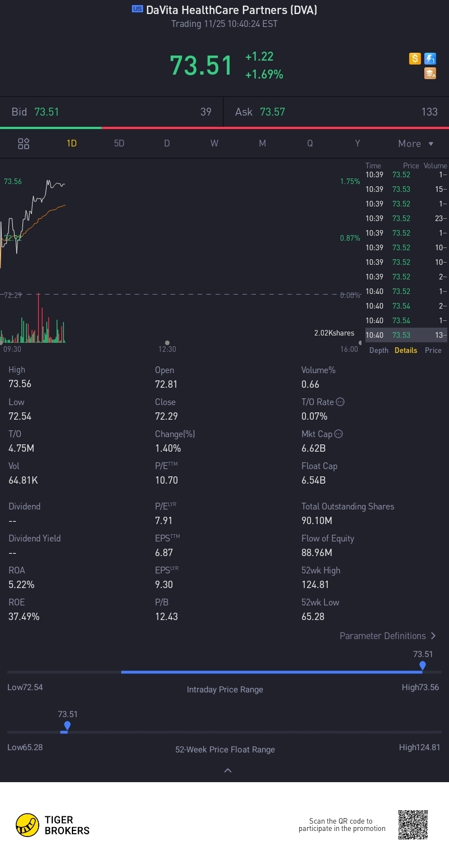
Task: Tap the US market flag icon
Action: coord(138,9)
